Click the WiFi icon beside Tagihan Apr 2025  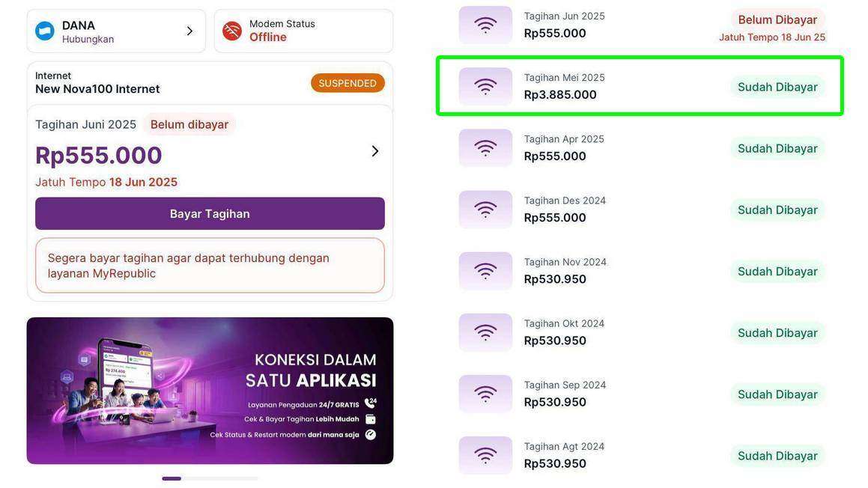(x=485, y=147)
